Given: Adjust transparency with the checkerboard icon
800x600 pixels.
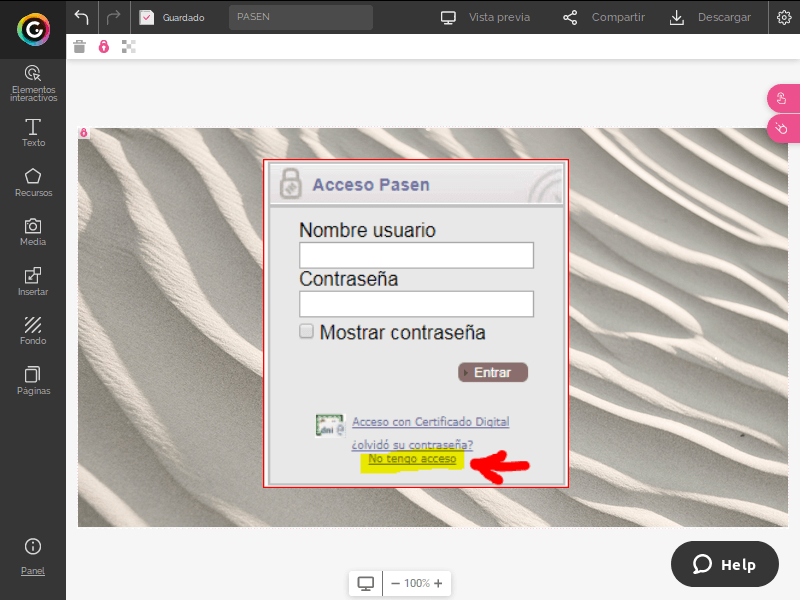Looking at the screenshot, I should [x=129, y=47].
